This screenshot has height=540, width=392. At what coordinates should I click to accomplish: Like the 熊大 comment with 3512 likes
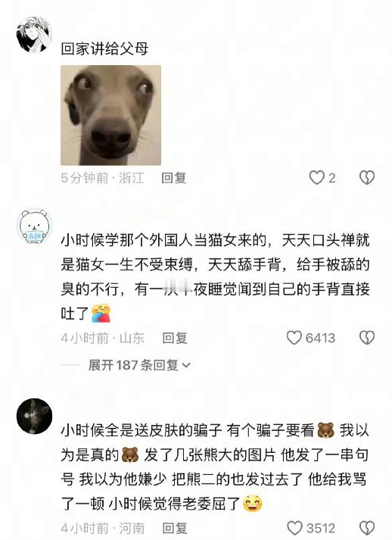click(x=294, y=528)
